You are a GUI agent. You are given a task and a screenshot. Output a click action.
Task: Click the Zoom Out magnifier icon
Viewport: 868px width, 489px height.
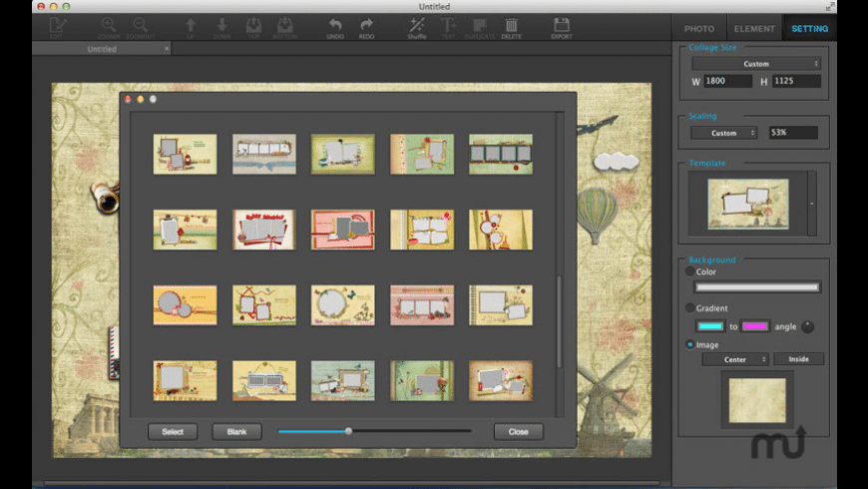coord(140,25)
